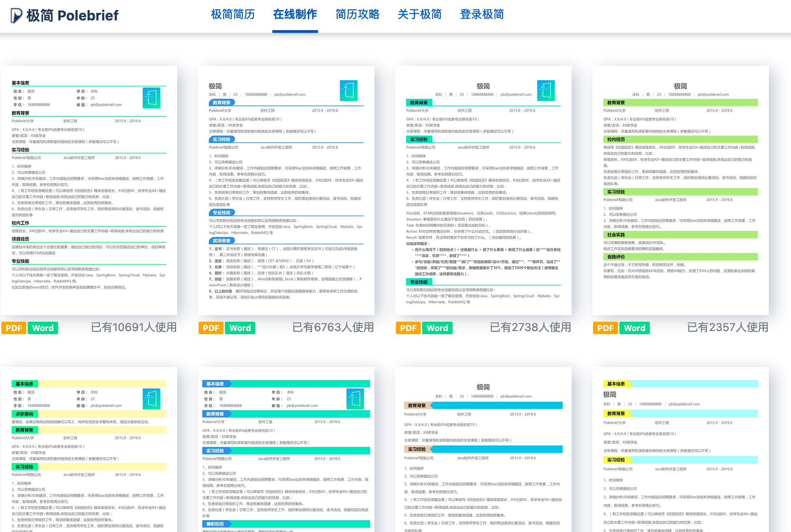Open the 关于极简 menu item
Screen dimensions: 791x532
click(419, 15)
